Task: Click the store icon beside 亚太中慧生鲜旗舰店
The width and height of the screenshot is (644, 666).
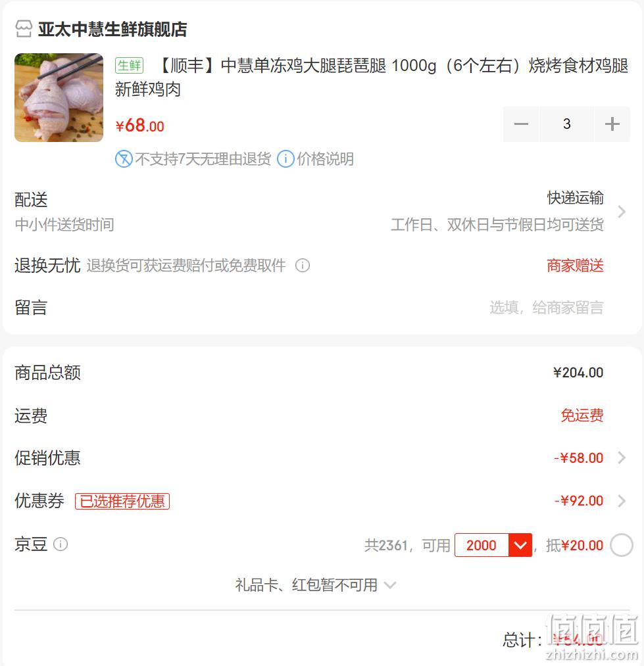Action: (x=24, y=29)
